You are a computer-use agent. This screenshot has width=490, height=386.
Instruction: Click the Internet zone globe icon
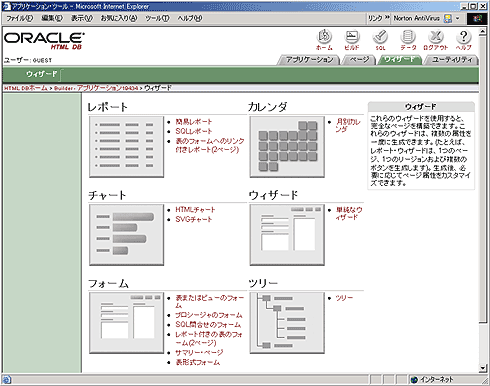coord(414,379)
